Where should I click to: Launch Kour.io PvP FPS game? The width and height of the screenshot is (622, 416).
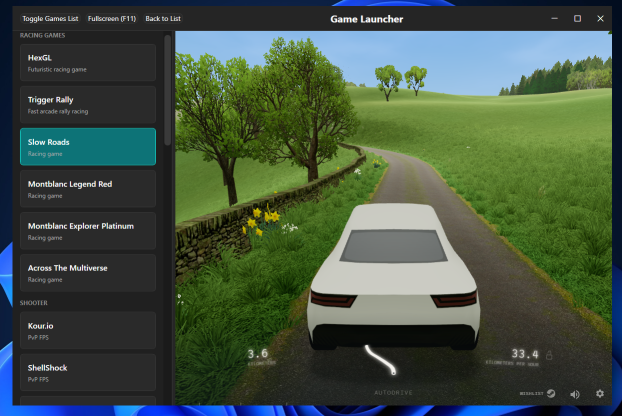pos(88,330)
